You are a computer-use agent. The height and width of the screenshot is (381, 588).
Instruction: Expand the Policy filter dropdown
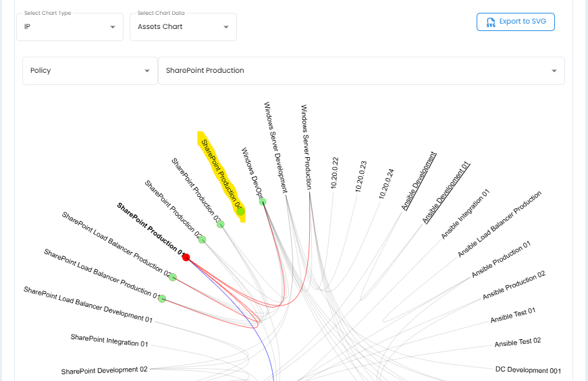point(90,71)
